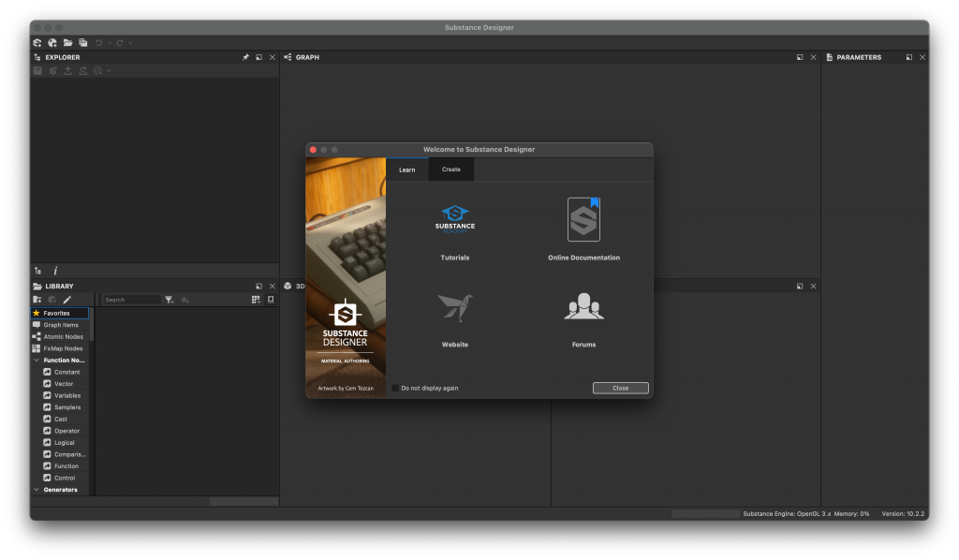
Task: Select the Samplers function category
Action: pyautogui.click(x=65, y=407)
